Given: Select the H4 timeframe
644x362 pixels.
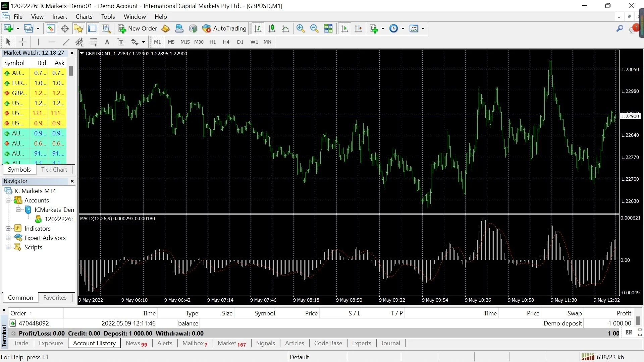Looking at the screenshot, I should [226, 42].
